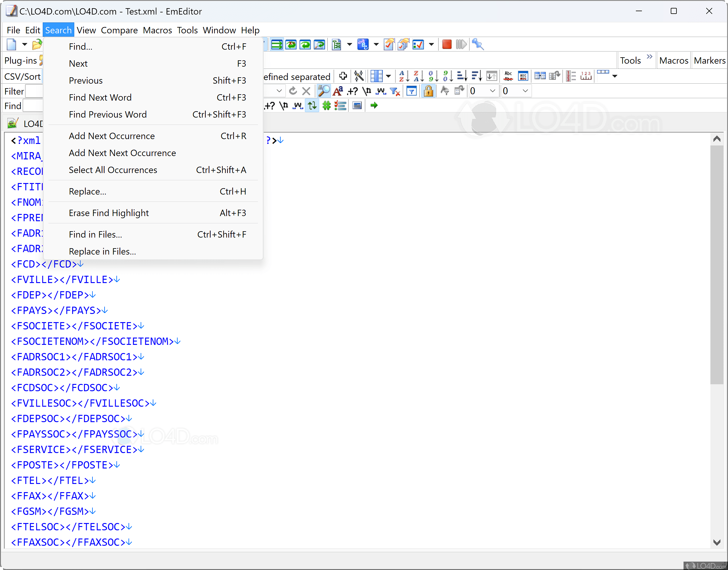Select Erase Find Highlight menu entry
The image size is (728, 570).
tap(109, 213)
